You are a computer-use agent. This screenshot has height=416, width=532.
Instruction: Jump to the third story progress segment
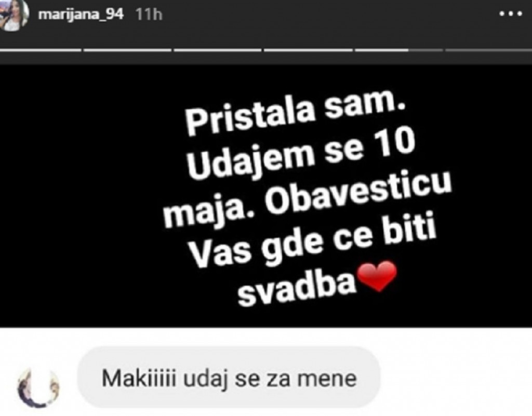click(218, 50)
